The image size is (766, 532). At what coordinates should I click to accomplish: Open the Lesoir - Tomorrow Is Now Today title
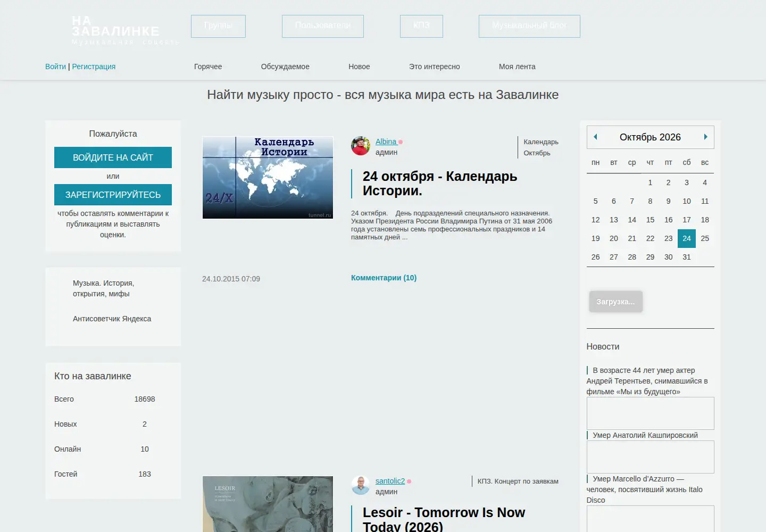click(x=444, y=519)
